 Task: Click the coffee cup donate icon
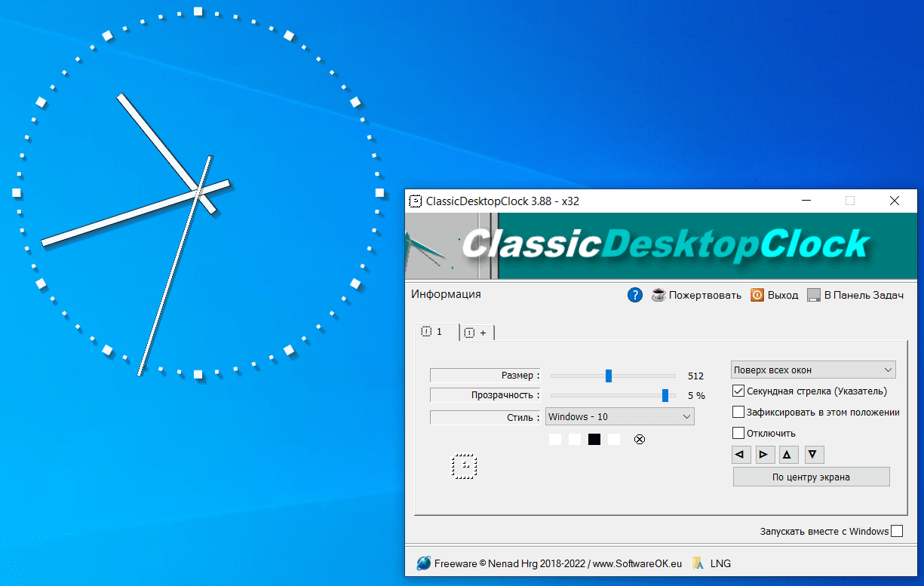pos(658,295)
